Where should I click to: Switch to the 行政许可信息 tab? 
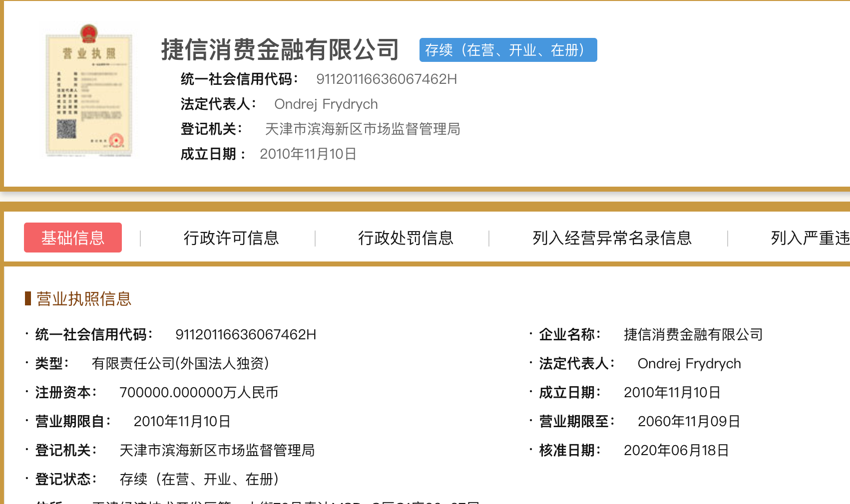tap(231, 238)
